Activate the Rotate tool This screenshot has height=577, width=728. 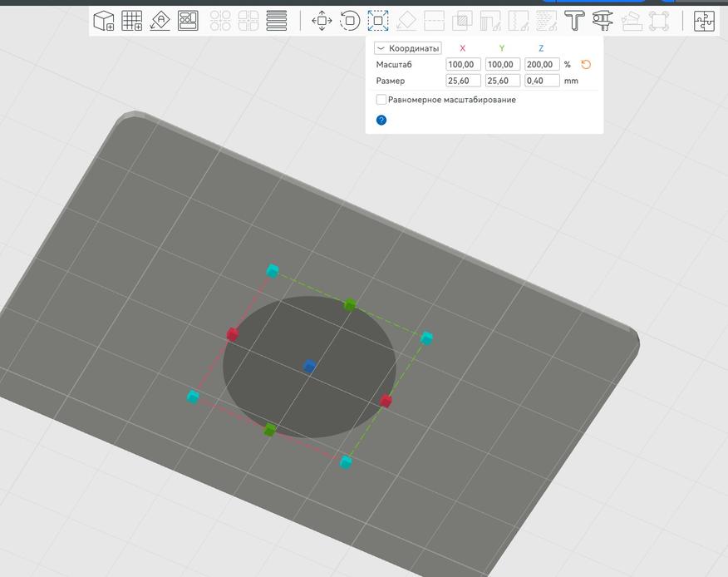[350, 21]
